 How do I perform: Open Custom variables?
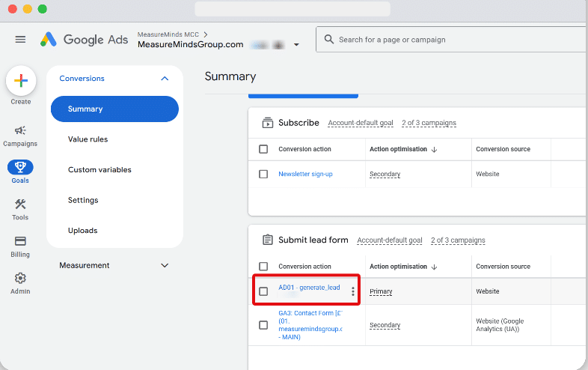(99, 170)
